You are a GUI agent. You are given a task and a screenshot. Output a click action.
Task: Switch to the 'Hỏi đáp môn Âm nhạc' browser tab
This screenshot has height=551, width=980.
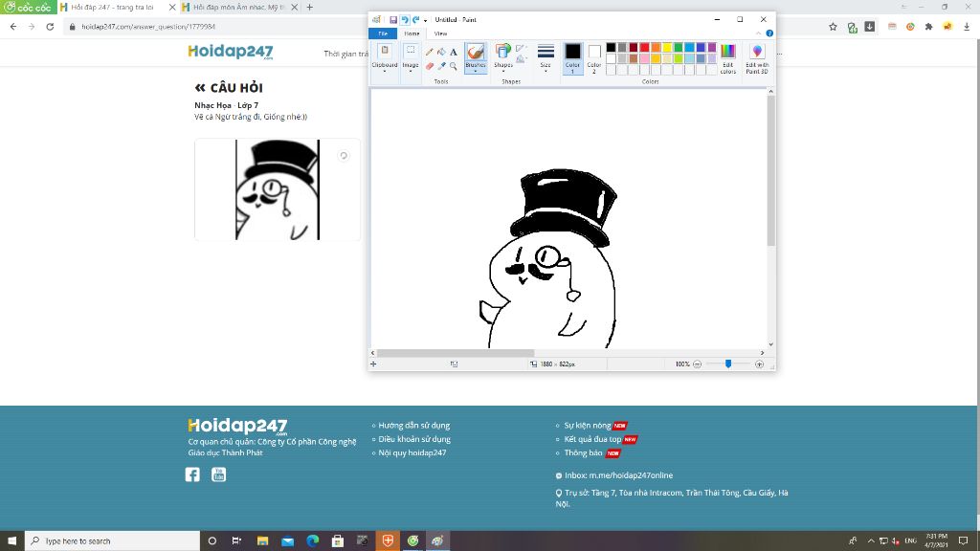(x=238, y=8)
